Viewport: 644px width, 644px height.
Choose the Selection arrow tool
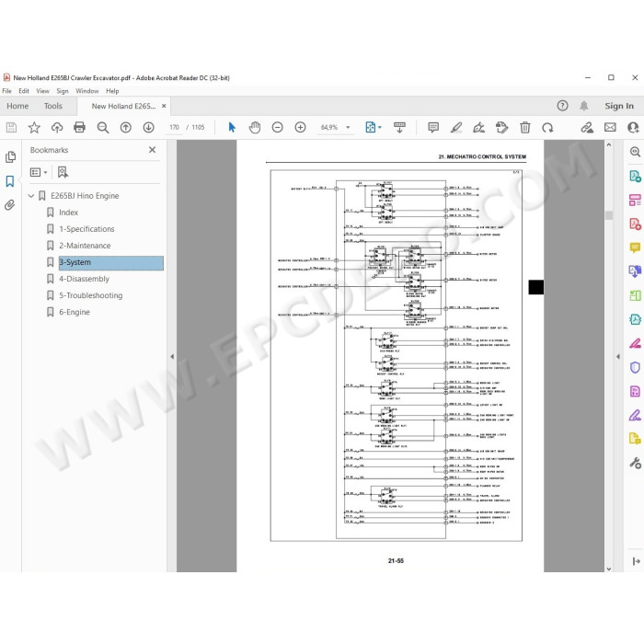tap(232, 127)
